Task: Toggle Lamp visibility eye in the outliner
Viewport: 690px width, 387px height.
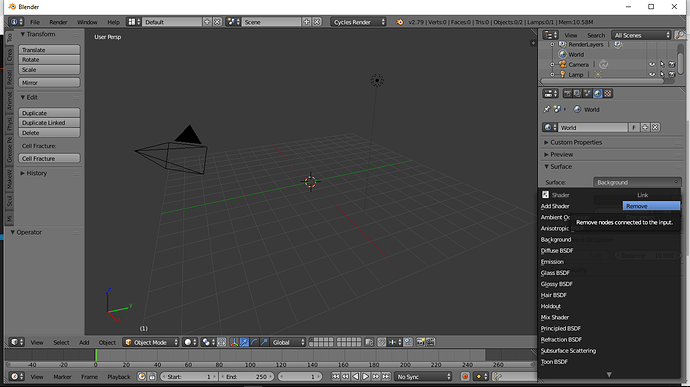Action: point(652,74)
